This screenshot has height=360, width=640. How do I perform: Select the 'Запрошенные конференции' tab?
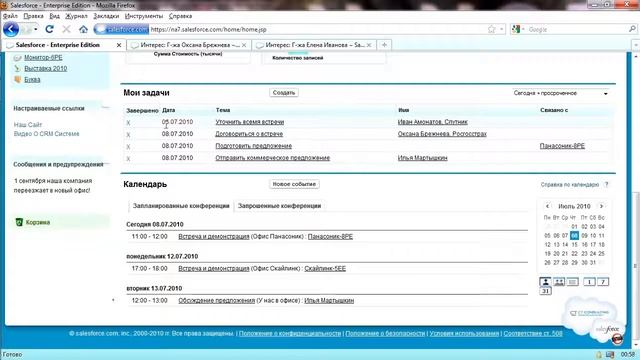coord(280,206)
